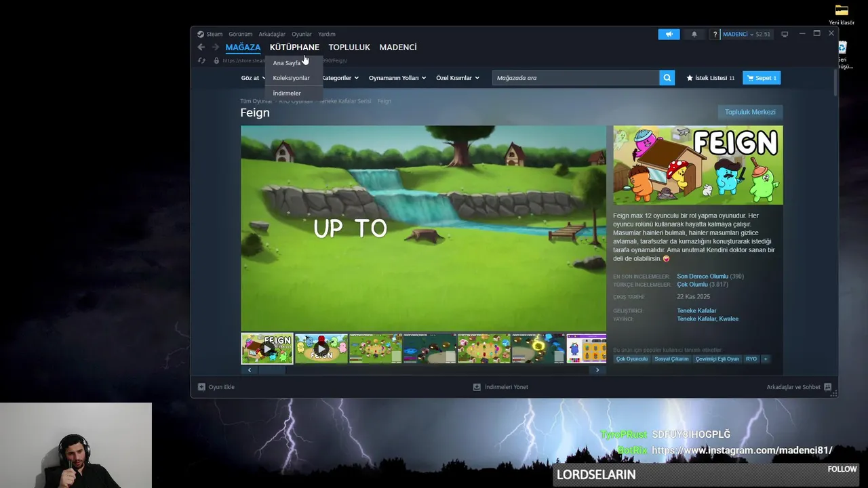Open developer Teneke Kafalar link
This screenshot has width=868, height=488.
[x=696, y=310]
